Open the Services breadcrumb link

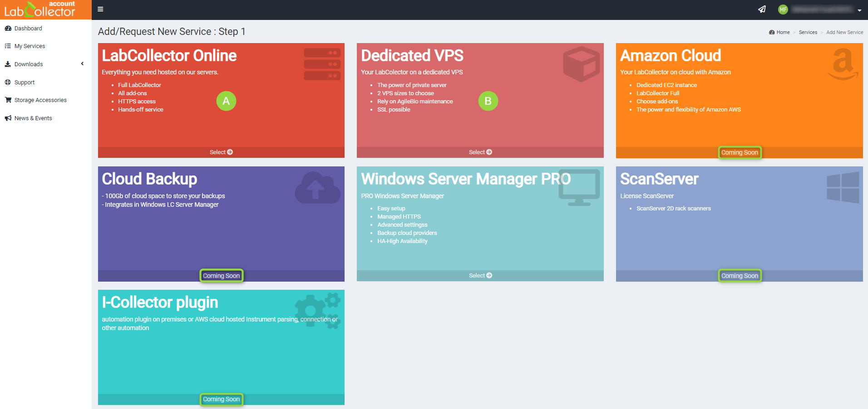808,32
